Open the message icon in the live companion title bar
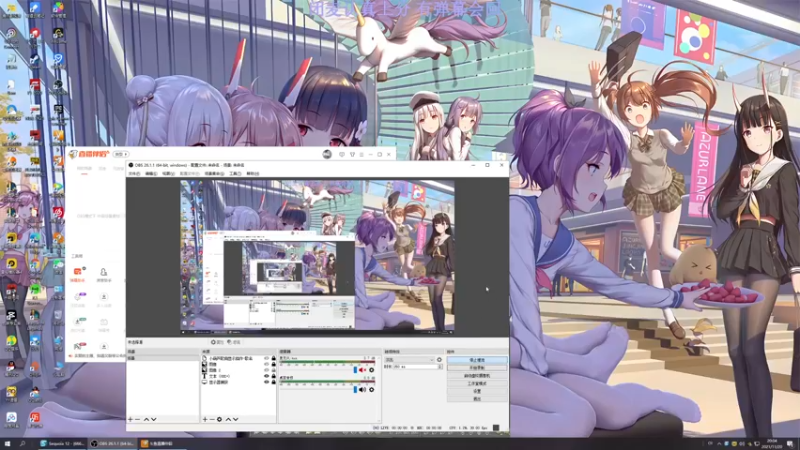The width and height of the screenshot is (800, 450). [342, 154]
